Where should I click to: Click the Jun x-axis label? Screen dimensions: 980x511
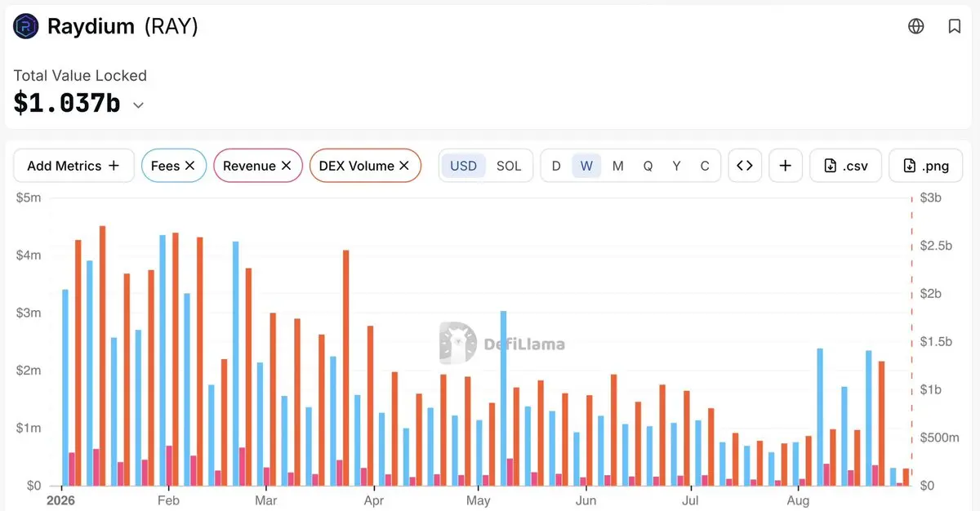tap(586, 500)
